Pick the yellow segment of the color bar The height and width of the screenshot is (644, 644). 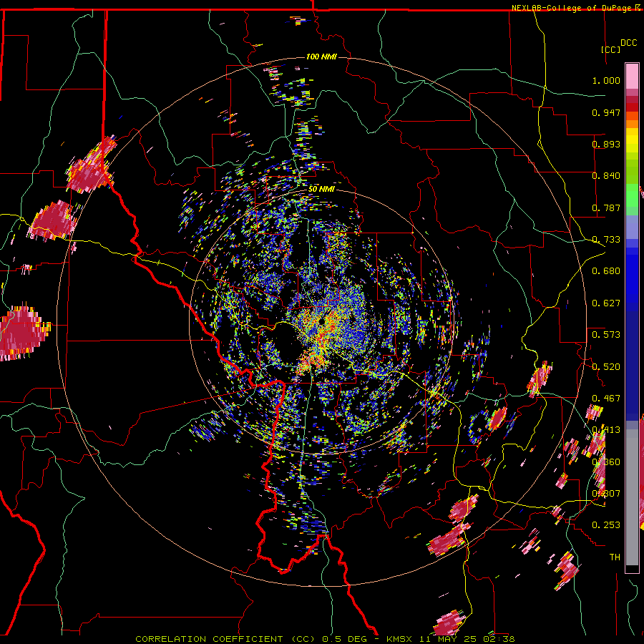(x=632, y=140)
